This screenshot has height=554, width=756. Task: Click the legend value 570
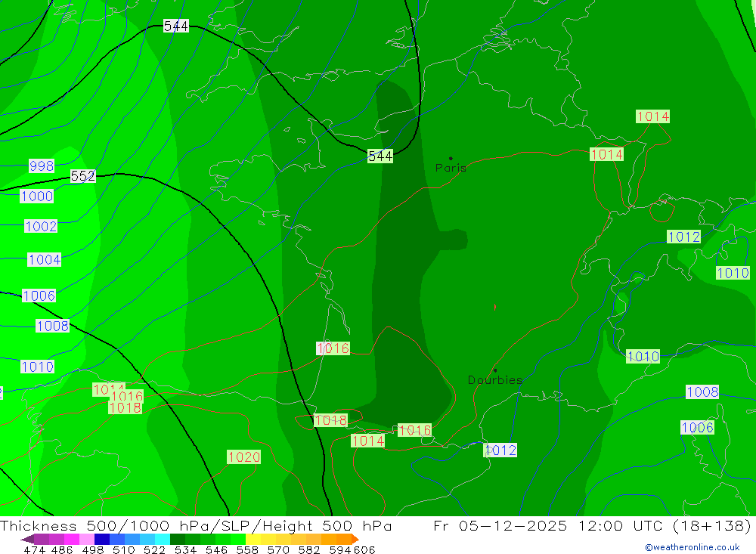277,550
